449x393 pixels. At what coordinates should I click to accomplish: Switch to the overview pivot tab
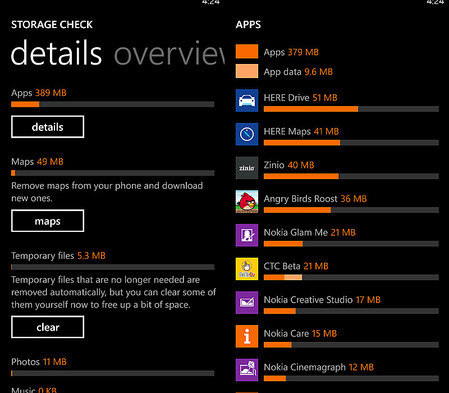click(169, 53)
